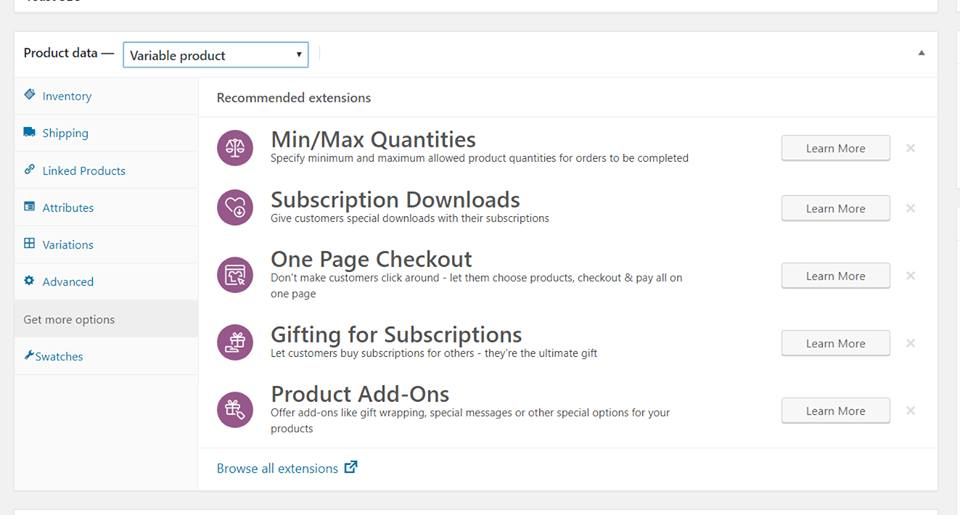The height and width of the screenshot is (515, 960).
Task: Dismiss the Min/Max Quantities recommendation
Action: (910, 148)
